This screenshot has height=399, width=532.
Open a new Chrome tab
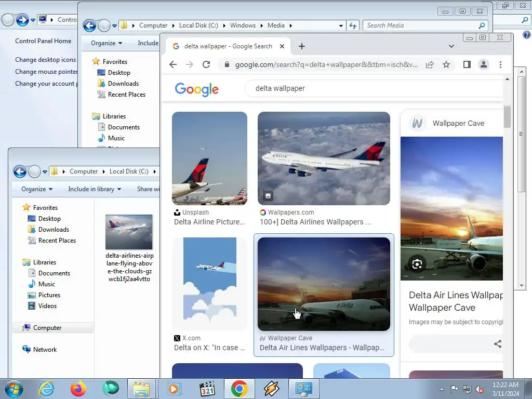(302, 46)
